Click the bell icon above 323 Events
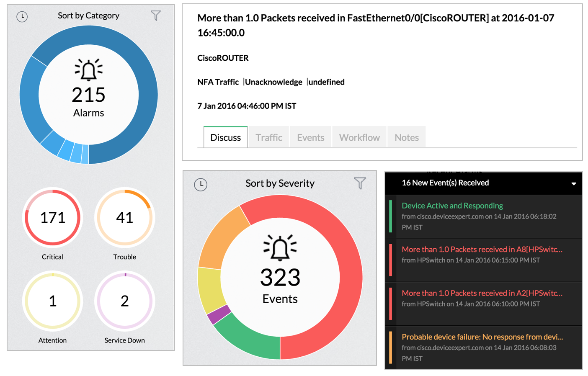 (280, 247)
